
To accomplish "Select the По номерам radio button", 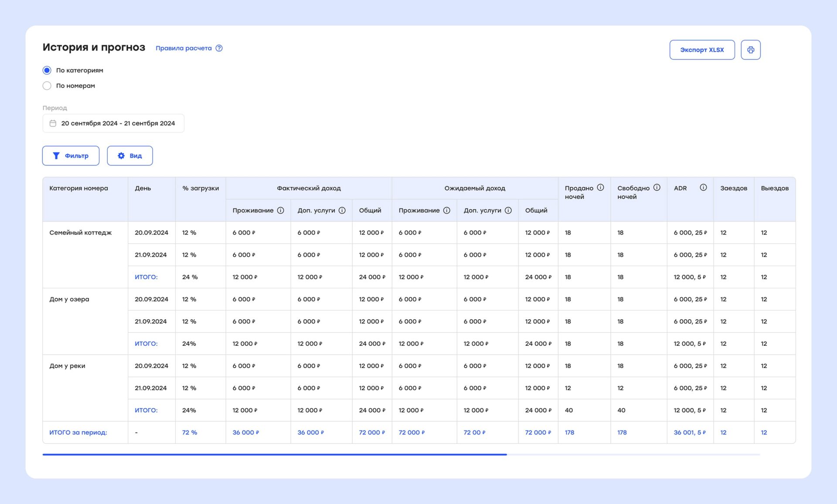I will 47,86.
